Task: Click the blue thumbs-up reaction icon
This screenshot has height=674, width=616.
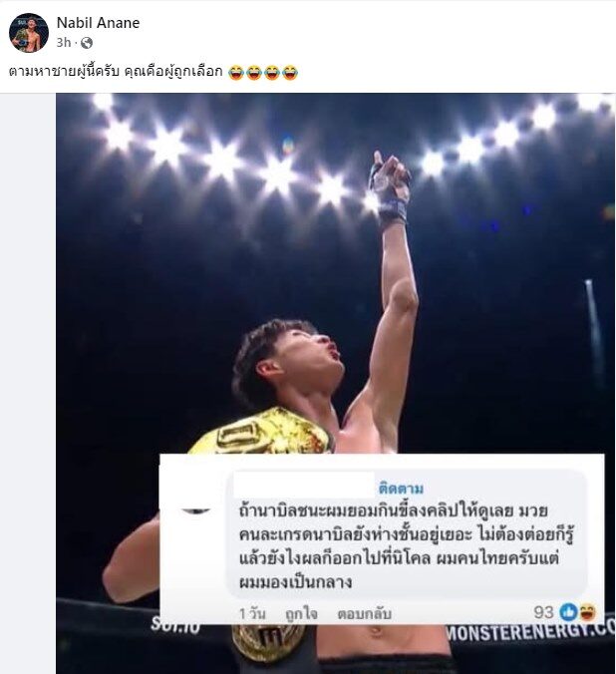Action: click(569, 611)
